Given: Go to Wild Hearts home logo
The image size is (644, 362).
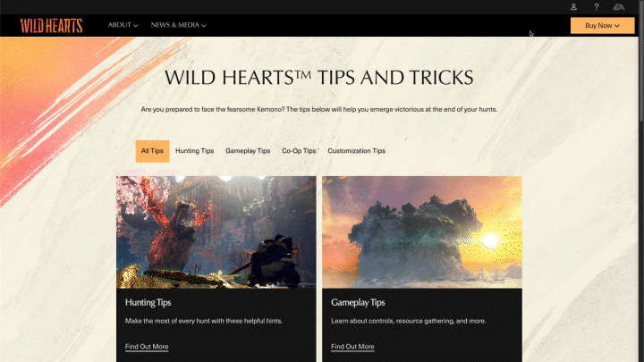Looking at the screenshot, I should (x=51, y=25).
